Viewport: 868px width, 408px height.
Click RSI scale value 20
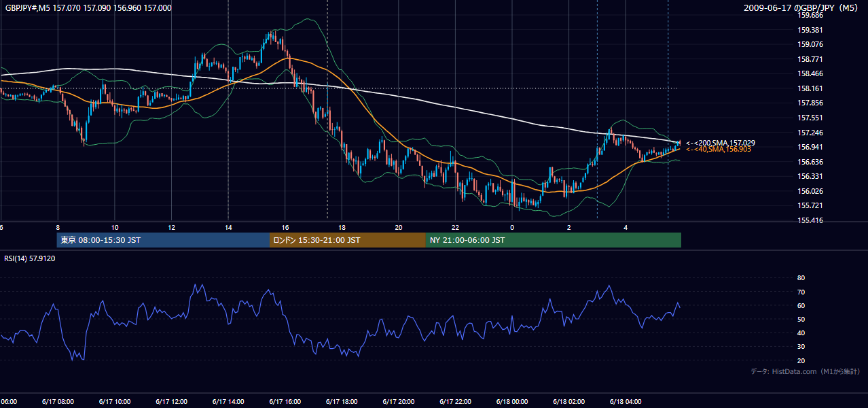[x=801, y=360]
